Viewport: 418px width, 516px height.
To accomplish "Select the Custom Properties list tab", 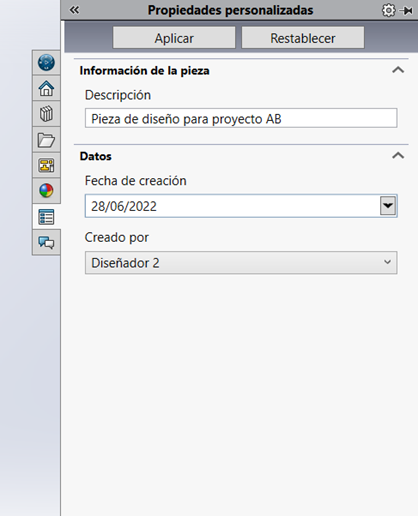I will 46,217.
